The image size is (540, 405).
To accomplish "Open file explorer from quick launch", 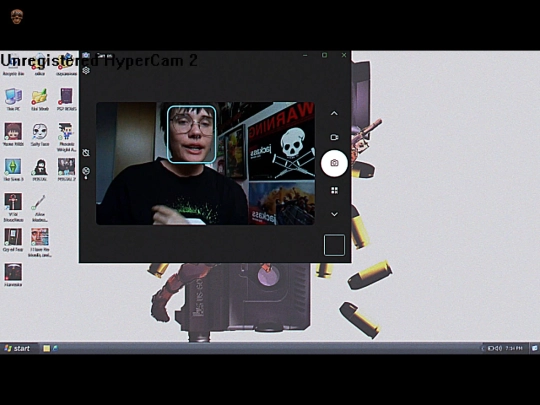I will 46,349.
